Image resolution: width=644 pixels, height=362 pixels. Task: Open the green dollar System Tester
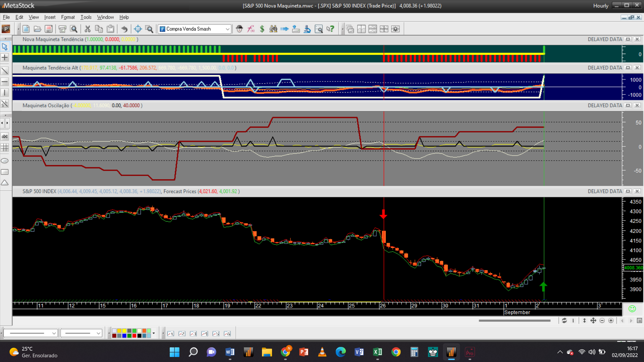click(x=262, y=29)
